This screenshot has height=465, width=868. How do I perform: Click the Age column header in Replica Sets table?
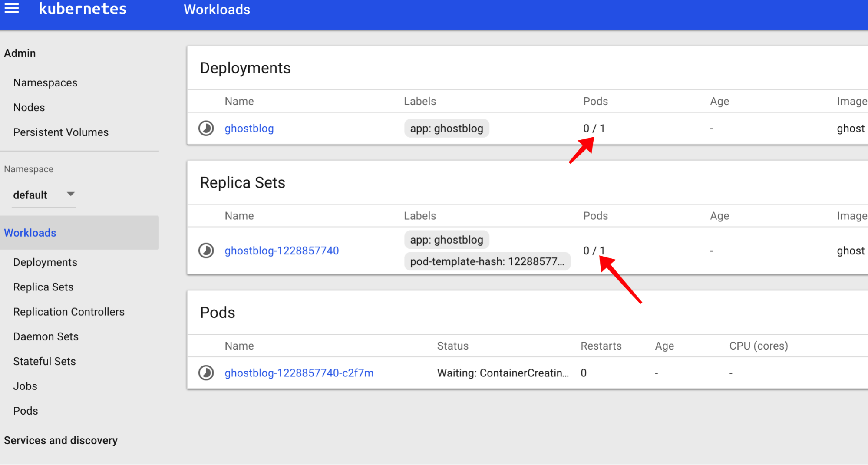click(x=719, y=216)
